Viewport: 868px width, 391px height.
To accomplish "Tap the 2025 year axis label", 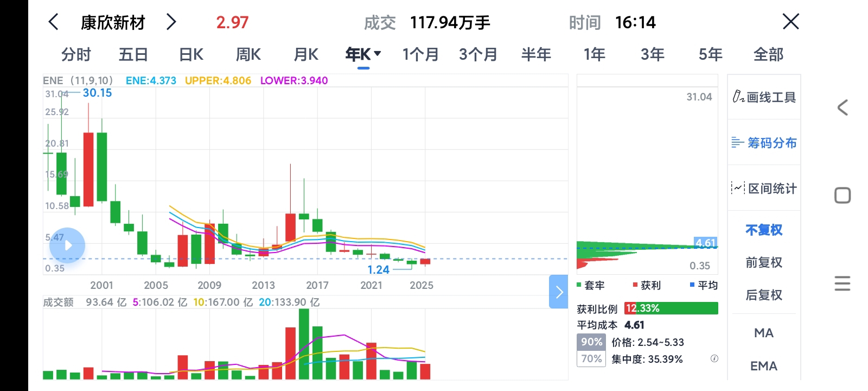I will (x=422, y=285).
